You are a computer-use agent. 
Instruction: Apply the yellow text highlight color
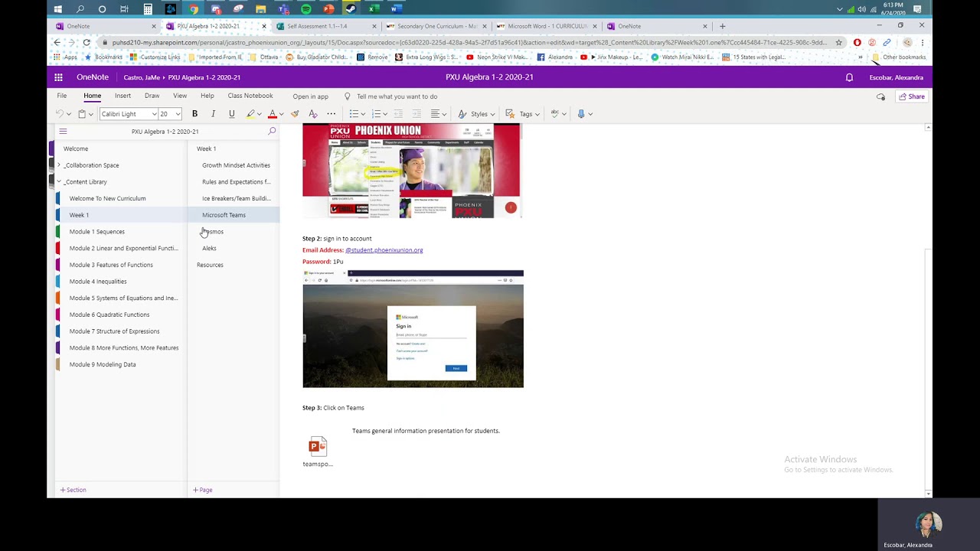(x=250, y=114)
